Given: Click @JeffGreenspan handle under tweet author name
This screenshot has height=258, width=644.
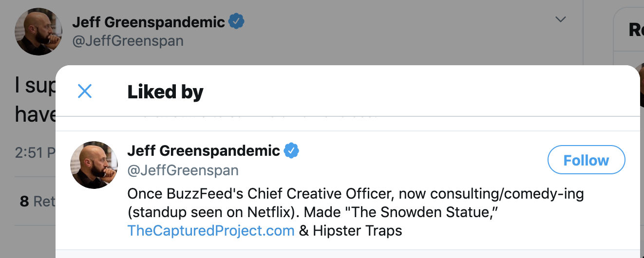Looking at the screenshot, I should coord(128,41).
